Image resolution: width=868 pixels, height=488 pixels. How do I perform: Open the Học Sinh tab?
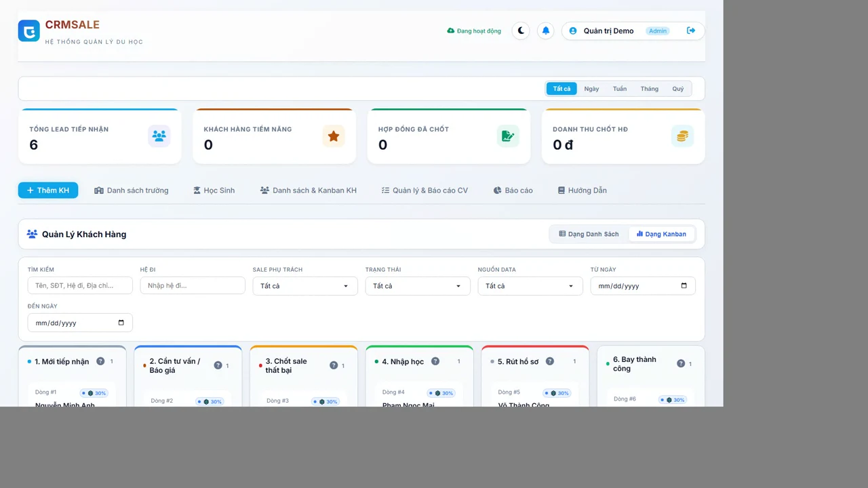point(214,190)
